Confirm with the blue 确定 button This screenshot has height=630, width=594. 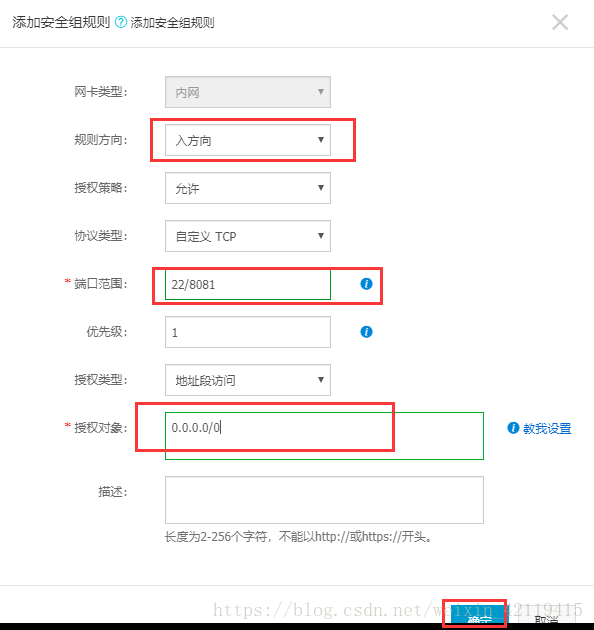coord(477,615)
